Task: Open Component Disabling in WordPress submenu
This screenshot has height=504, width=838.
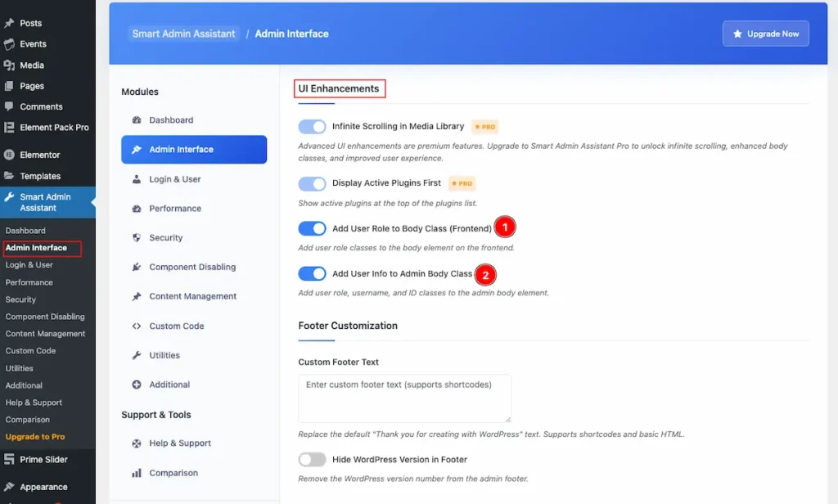Action: click(45, 317)
